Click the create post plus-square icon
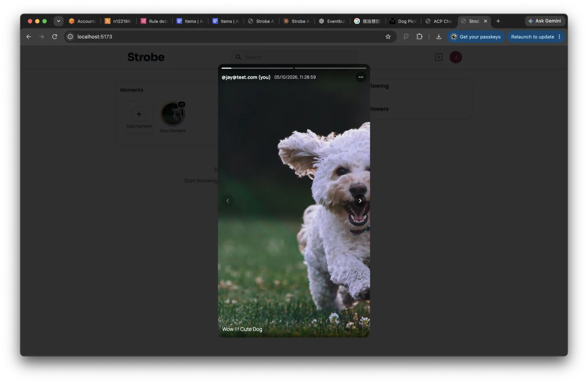 (439, 57)
